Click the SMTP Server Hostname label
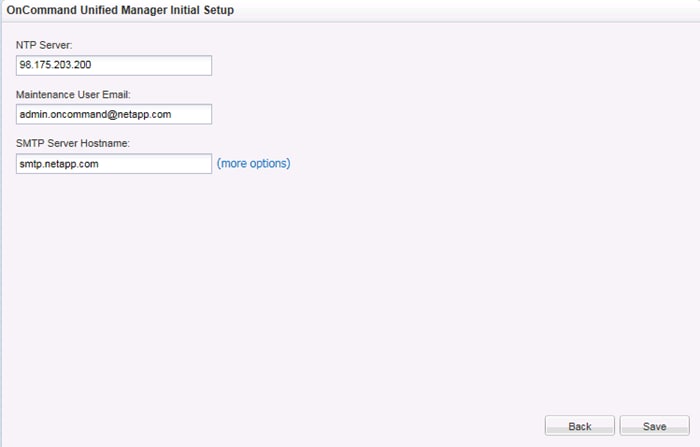 click(x=73, y=143)
